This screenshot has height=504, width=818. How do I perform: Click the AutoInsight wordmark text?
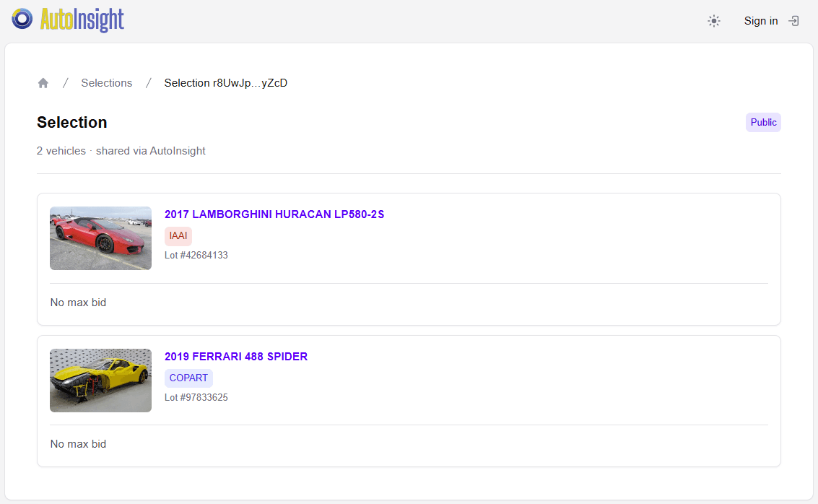[82, 19]
